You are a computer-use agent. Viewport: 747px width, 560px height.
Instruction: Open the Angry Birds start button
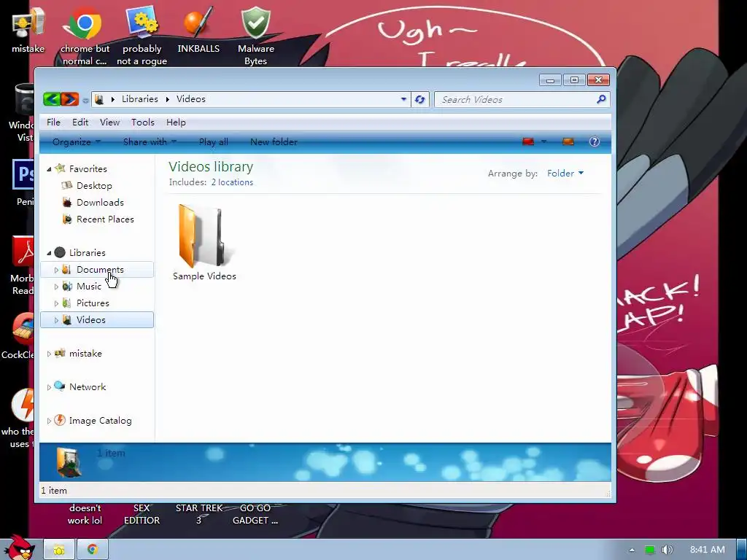tap(19, 547)
